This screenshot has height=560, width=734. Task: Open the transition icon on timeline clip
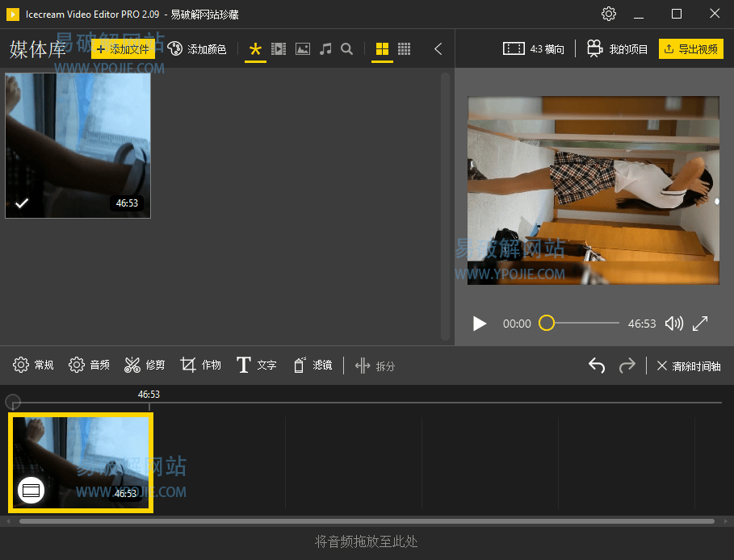pos(31,491)
